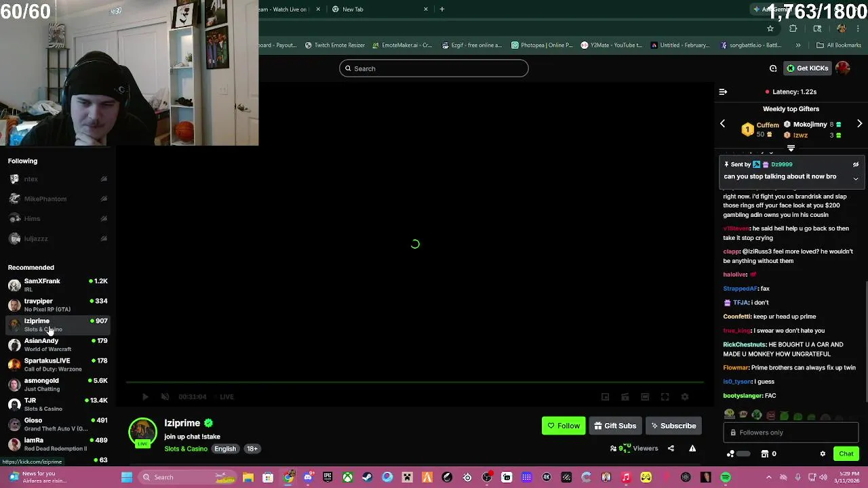
Task: Open the channel points bubbles icon
Action: (730, 454)
